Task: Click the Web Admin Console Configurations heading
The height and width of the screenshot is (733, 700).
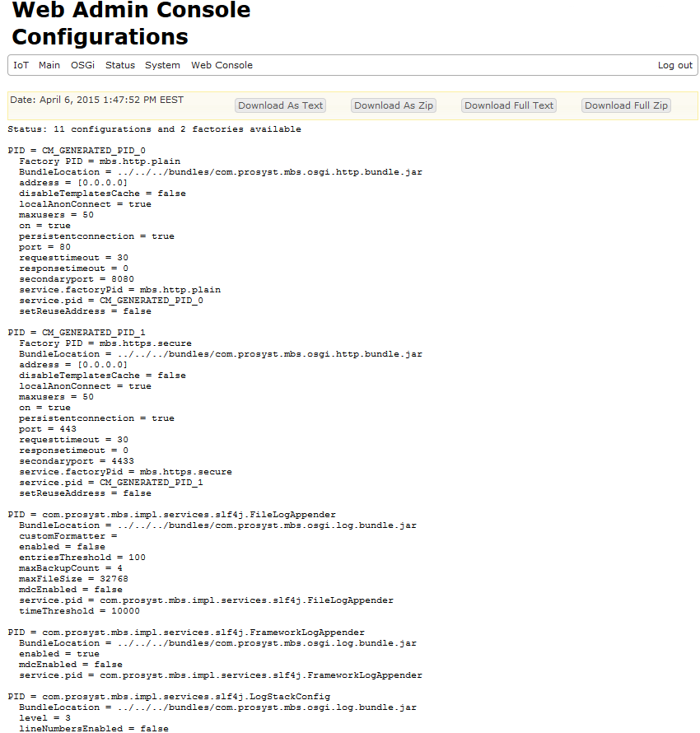Action: coord(132,24)
